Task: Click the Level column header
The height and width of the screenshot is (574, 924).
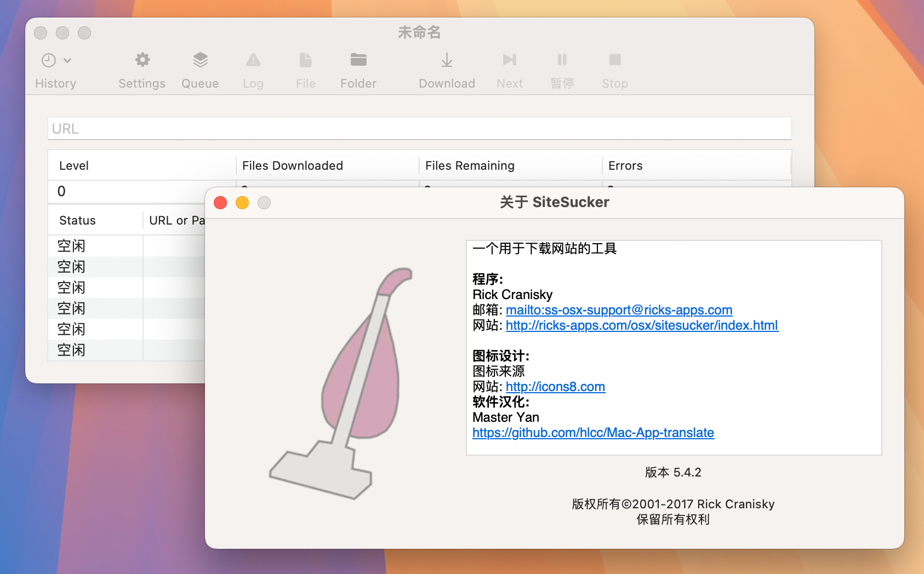Action: pos(142,165)
